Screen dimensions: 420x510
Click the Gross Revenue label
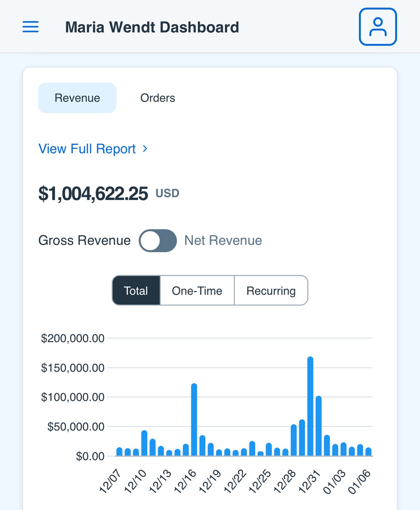(x=84, y=241)
